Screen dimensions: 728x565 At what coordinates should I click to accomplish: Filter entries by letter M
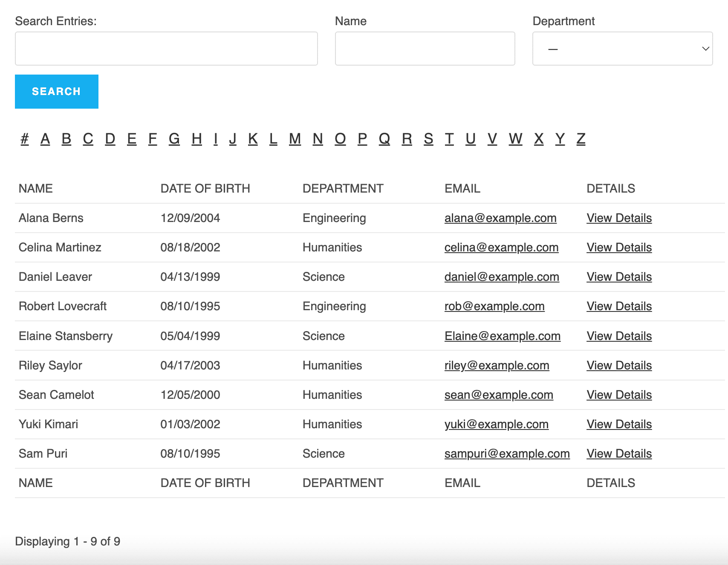point(295,139)
